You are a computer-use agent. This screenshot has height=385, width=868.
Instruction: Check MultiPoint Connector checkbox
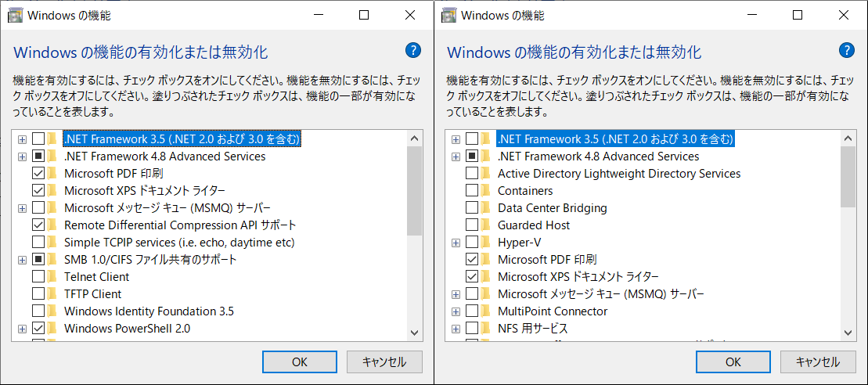tap(472, 311)
